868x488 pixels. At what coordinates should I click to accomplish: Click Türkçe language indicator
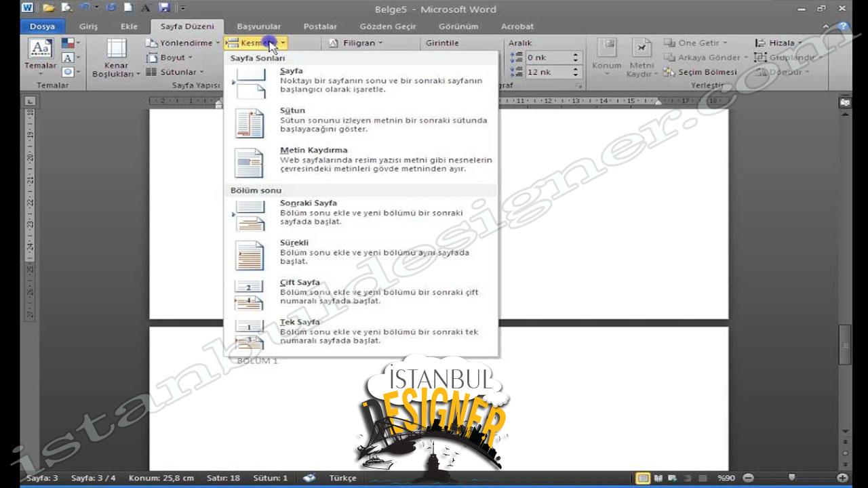click(x=342, y=478)
